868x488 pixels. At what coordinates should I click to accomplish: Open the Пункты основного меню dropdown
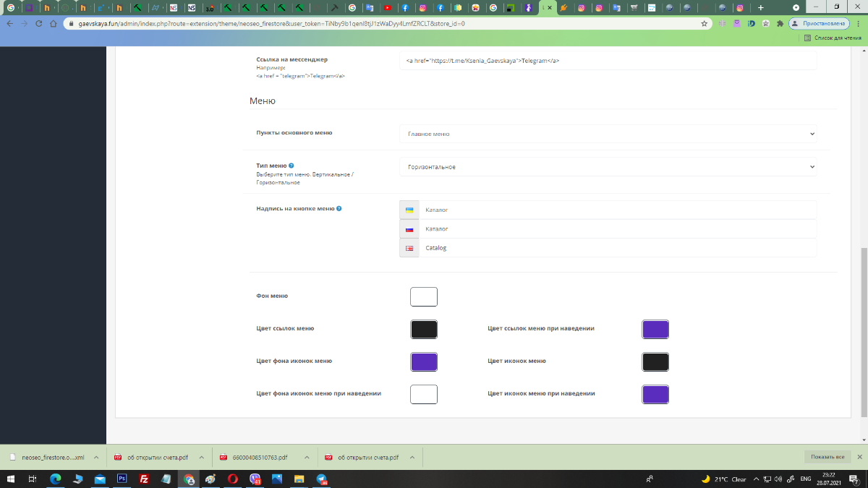(608, 134)
